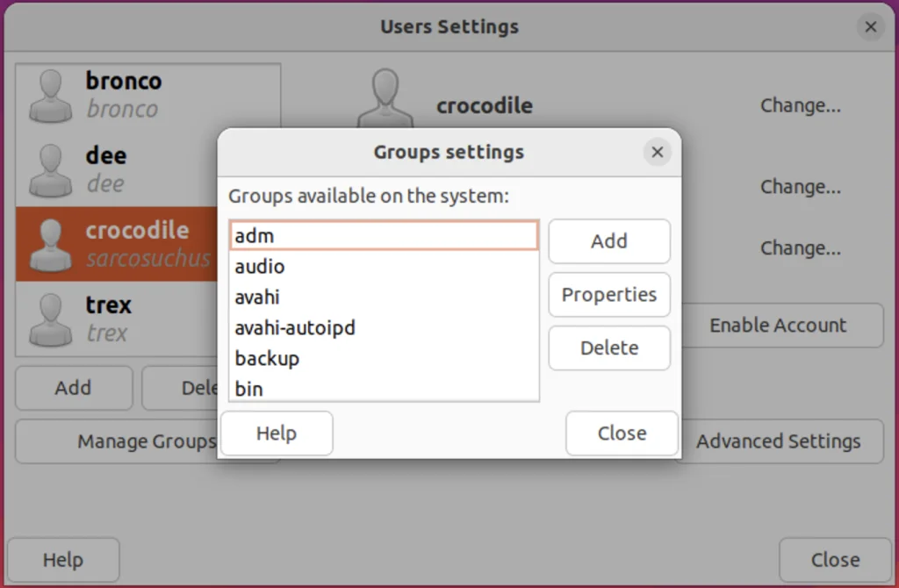899x588 pixels.
Task: Add a new group with the Add button
Action: pos(609,241)
